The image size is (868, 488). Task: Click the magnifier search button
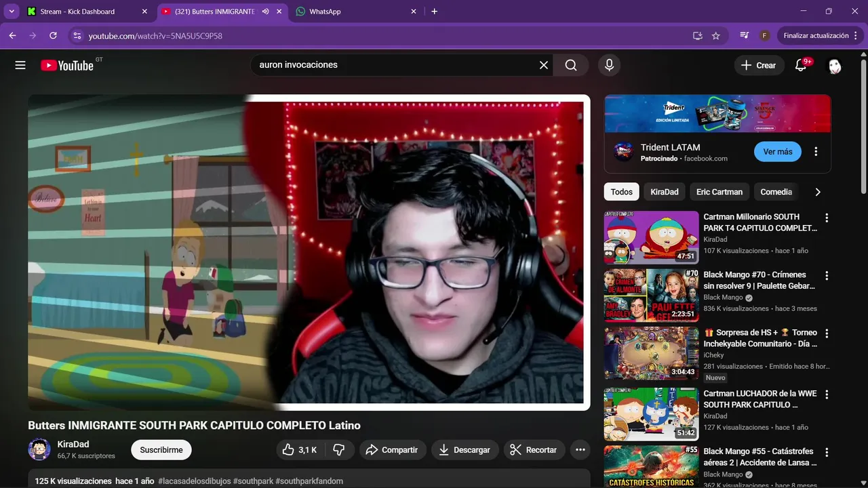coord(571,65)
